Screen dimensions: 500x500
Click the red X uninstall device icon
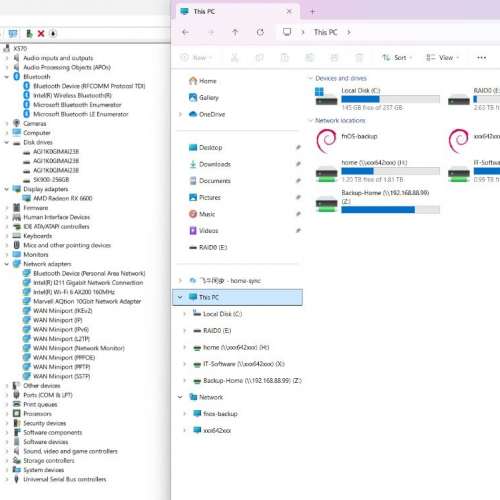tap(41, 33)
